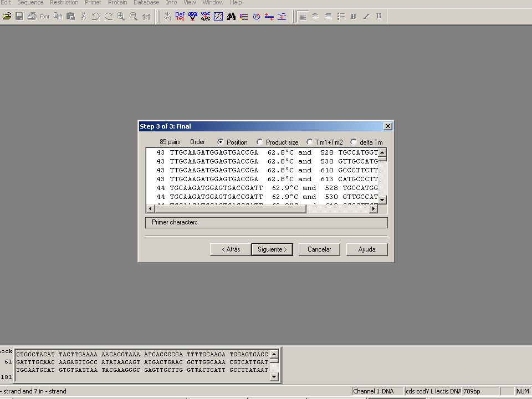Click the Cut scissors icon
The width and height of the screenshot is (532, 399).
84,16
